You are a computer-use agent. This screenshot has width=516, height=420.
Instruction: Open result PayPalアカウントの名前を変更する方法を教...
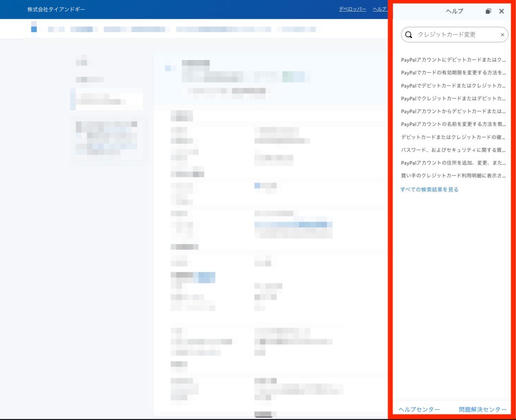point(453,124)
